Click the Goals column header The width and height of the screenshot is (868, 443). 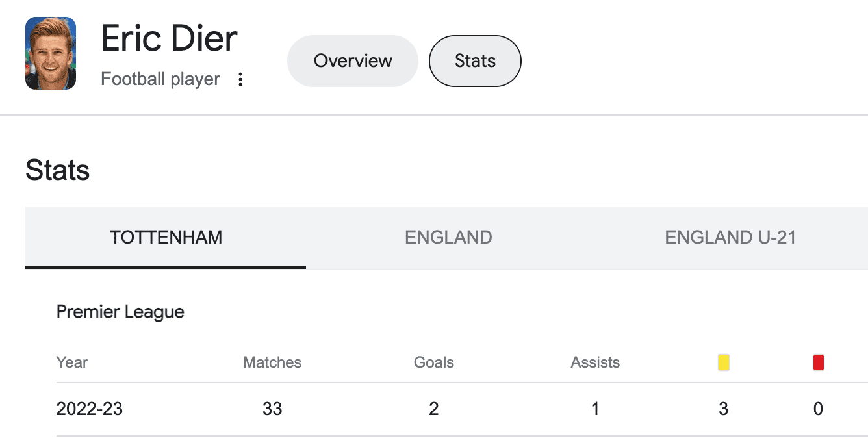point(433,362)
